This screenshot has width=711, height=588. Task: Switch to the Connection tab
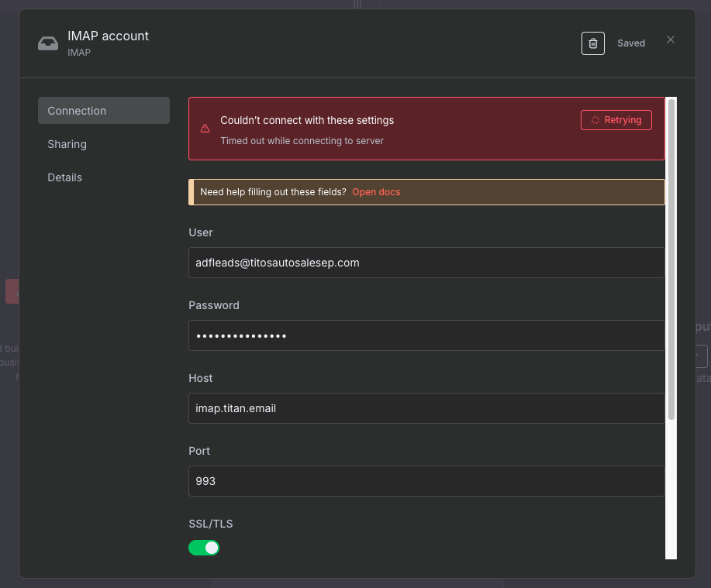tap(104, 111)
